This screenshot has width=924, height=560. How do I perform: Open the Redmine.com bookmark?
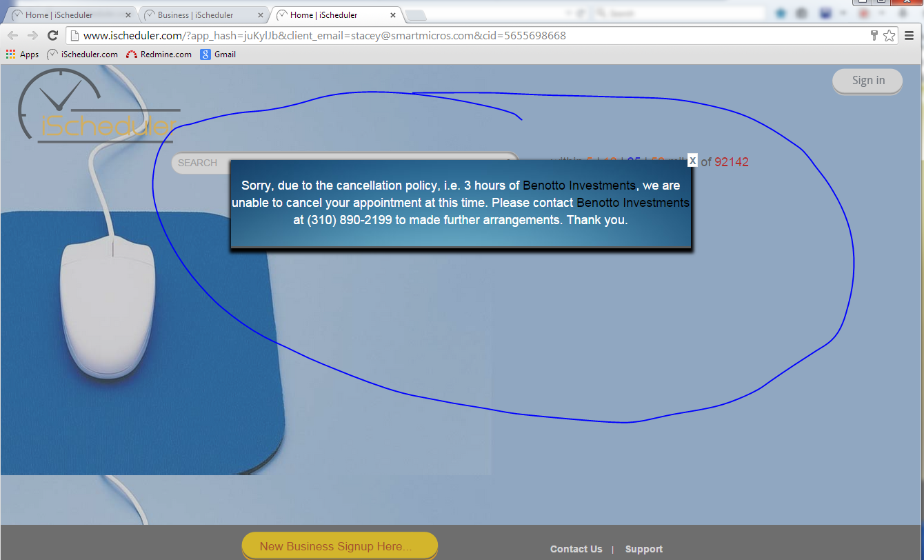(x=159, y=54)
